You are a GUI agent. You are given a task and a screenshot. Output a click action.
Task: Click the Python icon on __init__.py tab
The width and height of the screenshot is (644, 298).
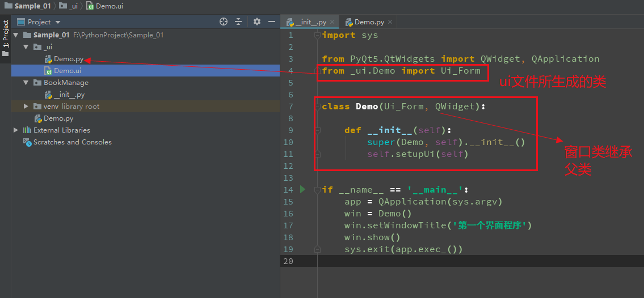point(290,22)
